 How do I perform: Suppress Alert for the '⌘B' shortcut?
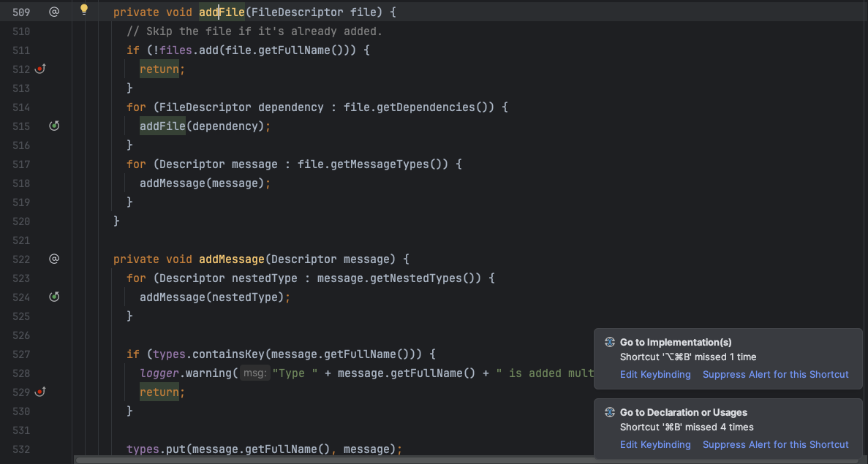point(776,444)
